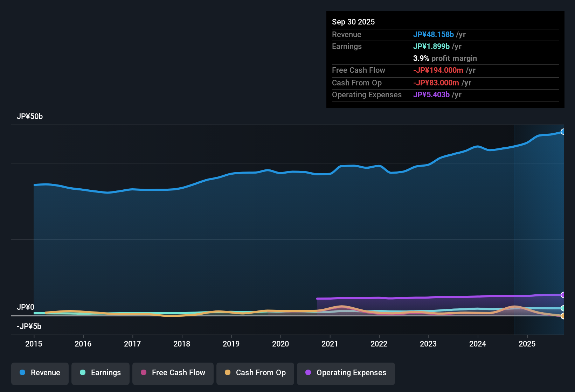The height and width of the screenshot is (392, 575).
Task: Click the -JP¥194.000m Free Cash Flow value
Action: click(x=438, y=70)
